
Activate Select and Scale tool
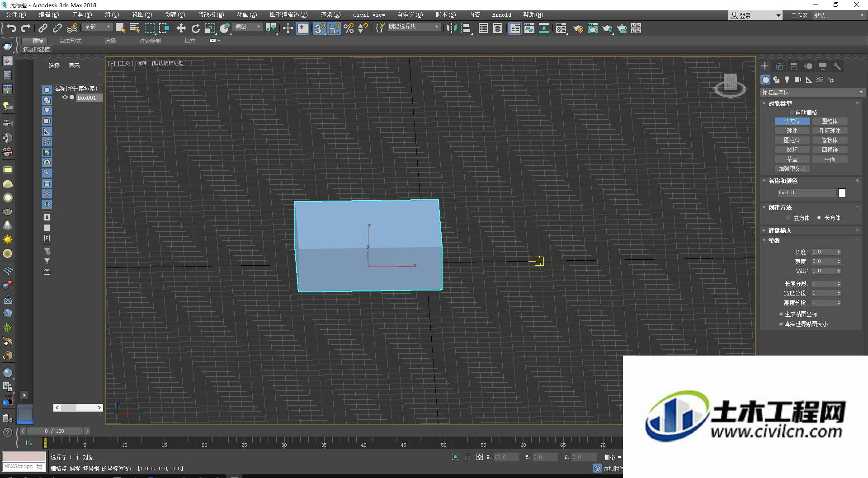click(210, 28)
